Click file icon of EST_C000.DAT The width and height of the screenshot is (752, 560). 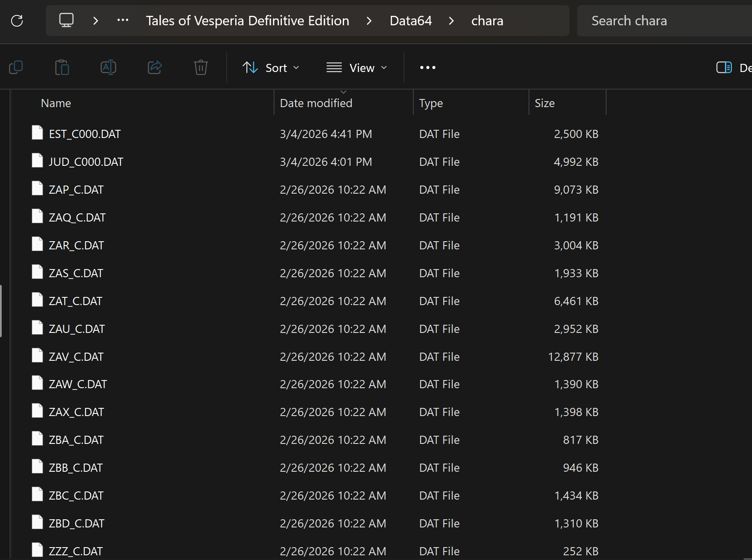tap(37, 132)
